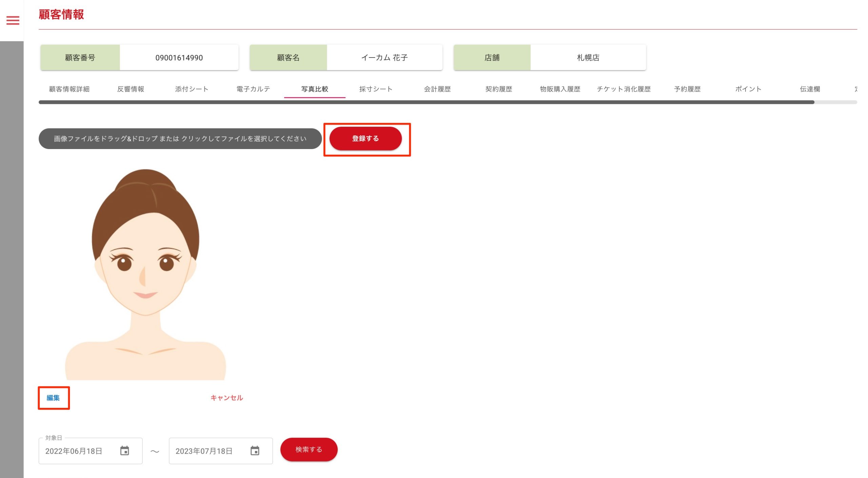
Task: Click the horizontal tab scrollbar
Action: (426, 102)
